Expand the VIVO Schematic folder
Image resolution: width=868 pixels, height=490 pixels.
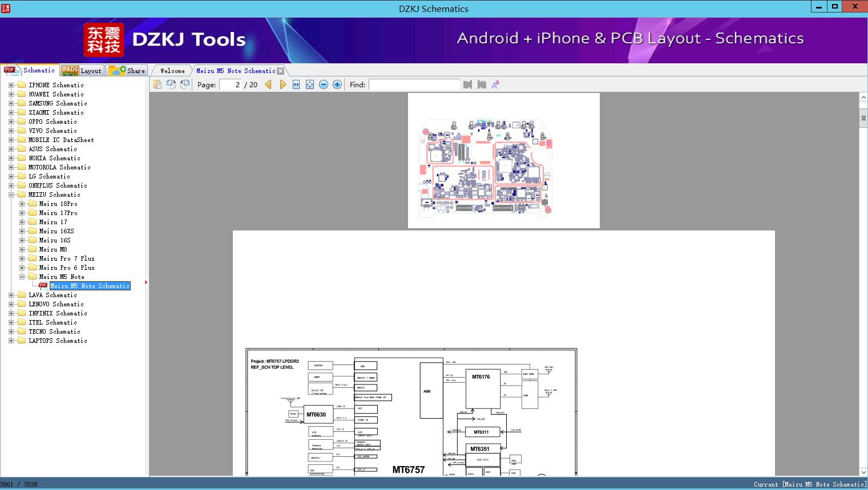(x=11, y=131)
